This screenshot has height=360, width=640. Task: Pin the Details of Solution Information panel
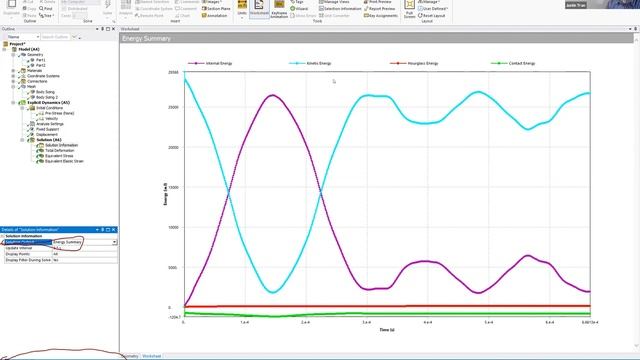coord(102,230)
